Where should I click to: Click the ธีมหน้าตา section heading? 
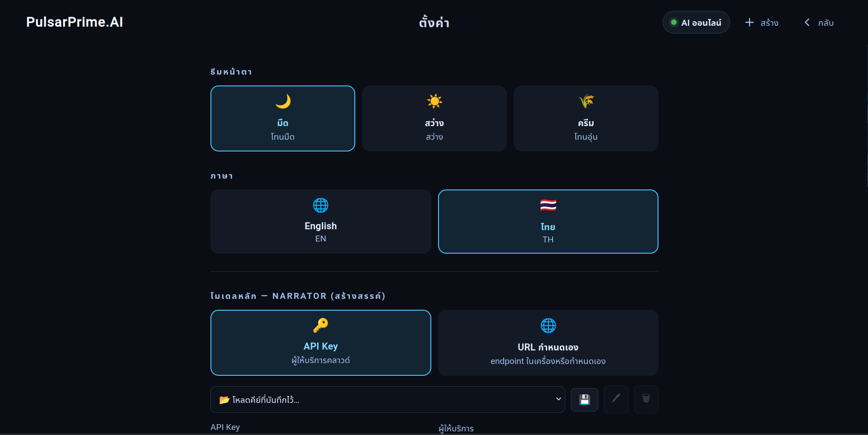coord(231,71)
